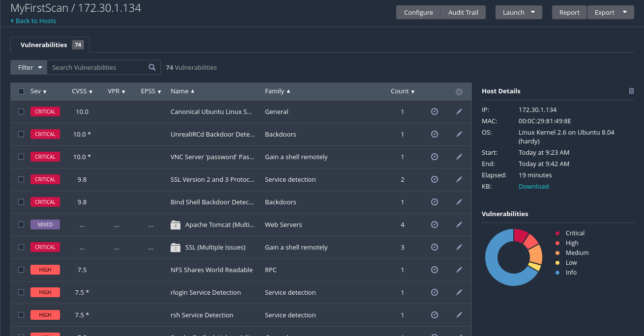Open the Filter dropdown
The height and width of the screenshot is (336, 644).
point(29,67)
